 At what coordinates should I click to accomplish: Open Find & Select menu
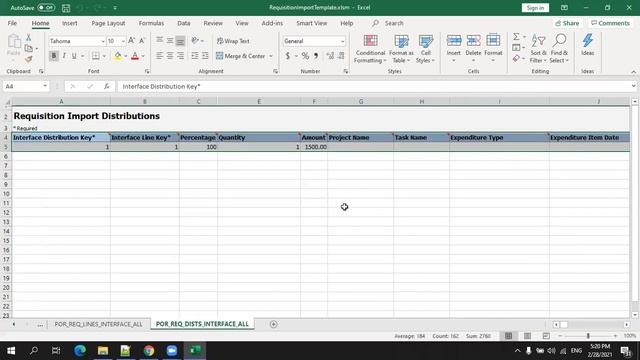(559, 49)
